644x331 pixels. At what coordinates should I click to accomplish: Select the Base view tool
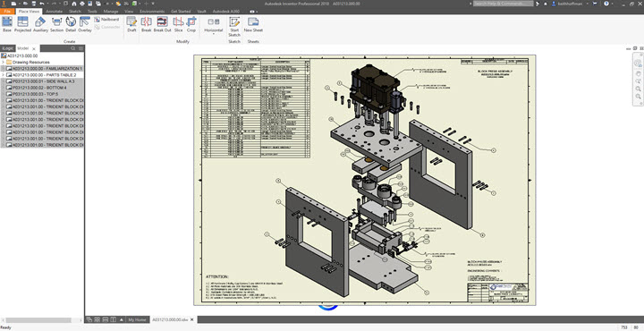7,25
